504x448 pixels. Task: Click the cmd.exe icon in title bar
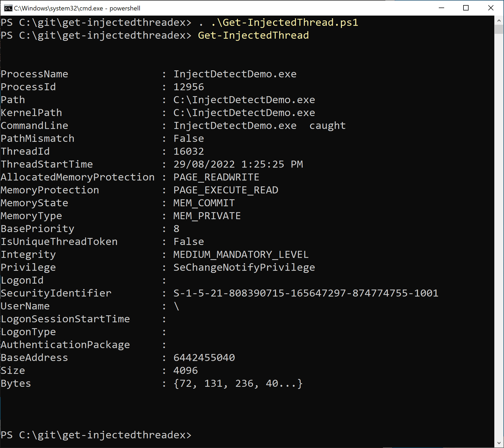8,8
